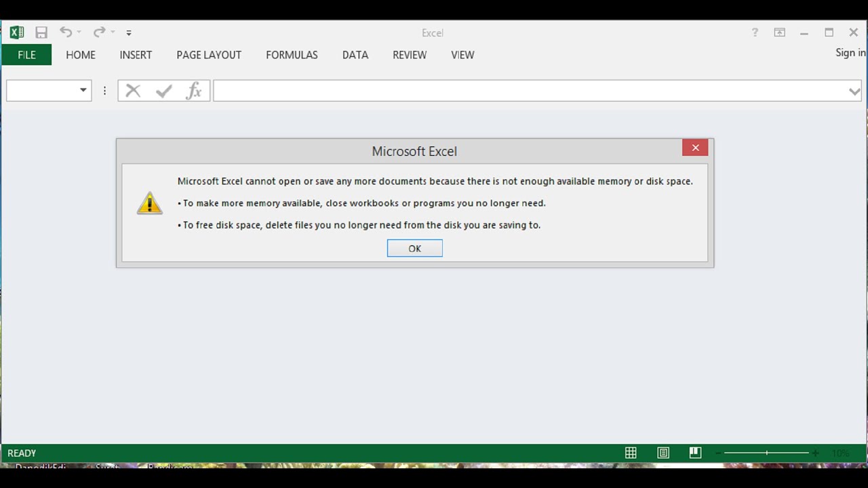Click the Enter checkmark icon beside formula bar

(x=163, y=91)
